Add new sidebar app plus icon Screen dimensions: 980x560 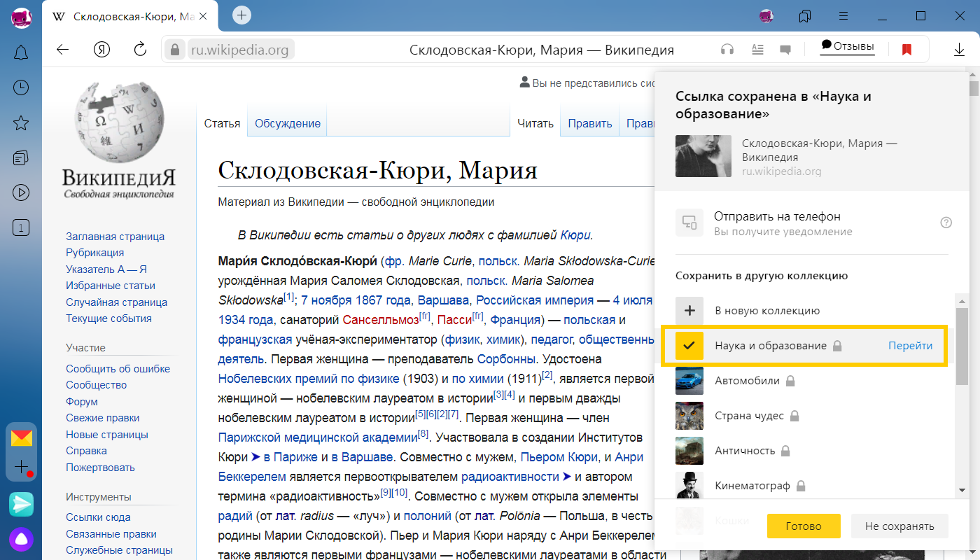point(22,467)
